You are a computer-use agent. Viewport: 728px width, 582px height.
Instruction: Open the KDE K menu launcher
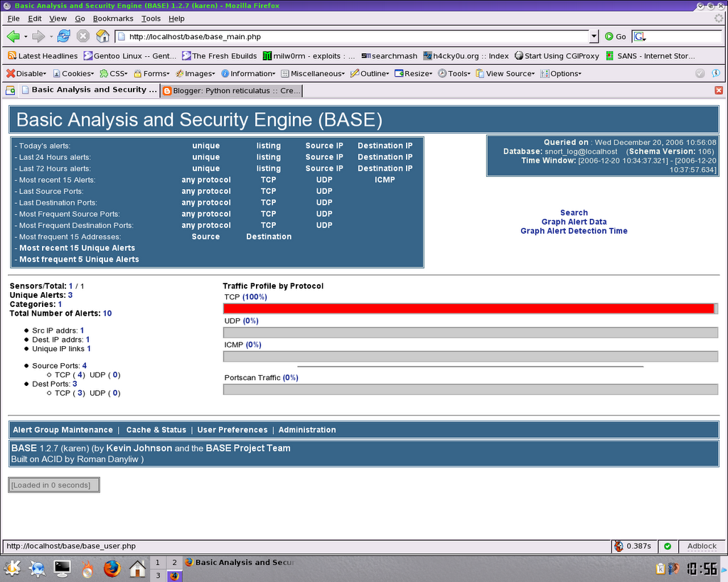point(12,568)
